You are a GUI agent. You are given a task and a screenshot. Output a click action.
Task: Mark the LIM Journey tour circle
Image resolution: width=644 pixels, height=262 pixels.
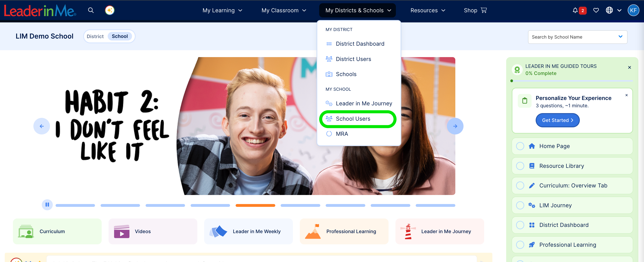pyautogui.click(x=520, y=205)
